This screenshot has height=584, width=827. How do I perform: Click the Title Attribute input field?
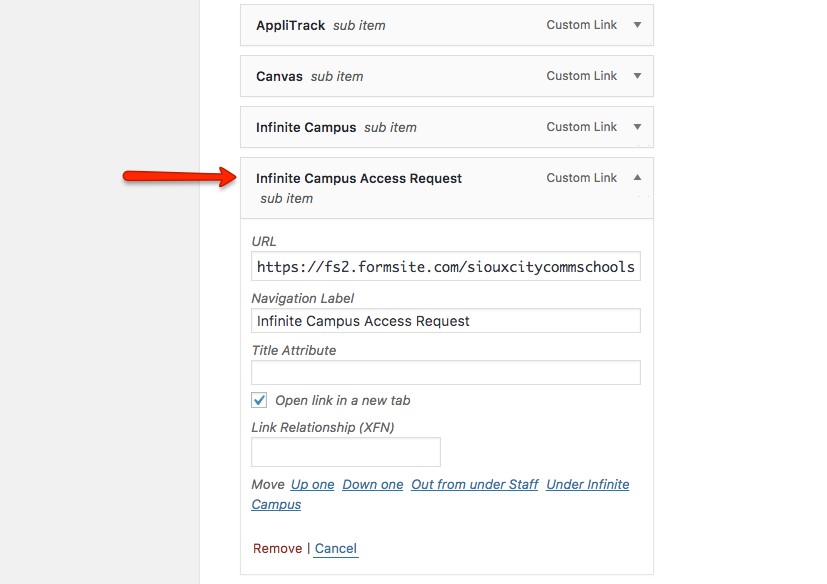tap(446, 372)
